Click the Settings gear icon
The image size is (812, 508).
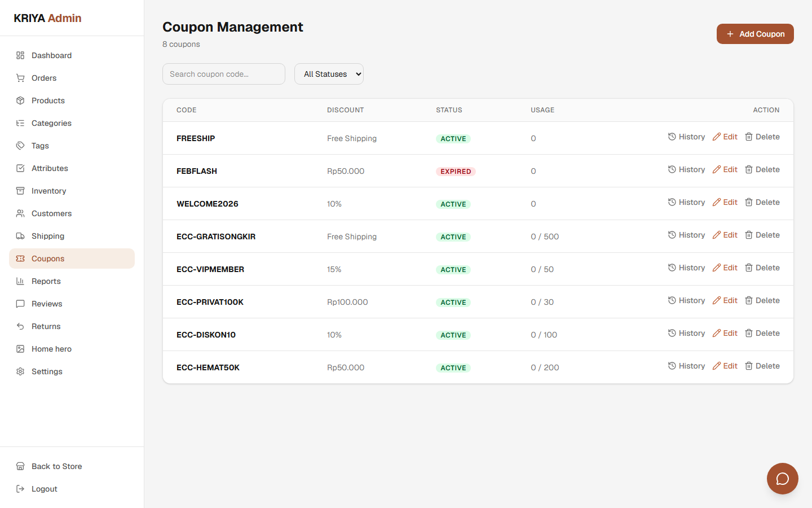[x=20, y=371]
